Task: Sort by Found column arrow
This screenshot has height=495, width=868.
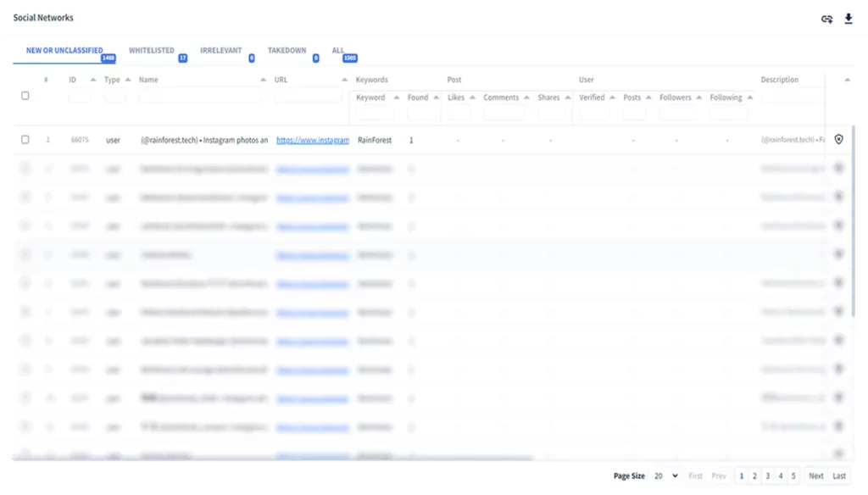Action: (x=437, y=97)
